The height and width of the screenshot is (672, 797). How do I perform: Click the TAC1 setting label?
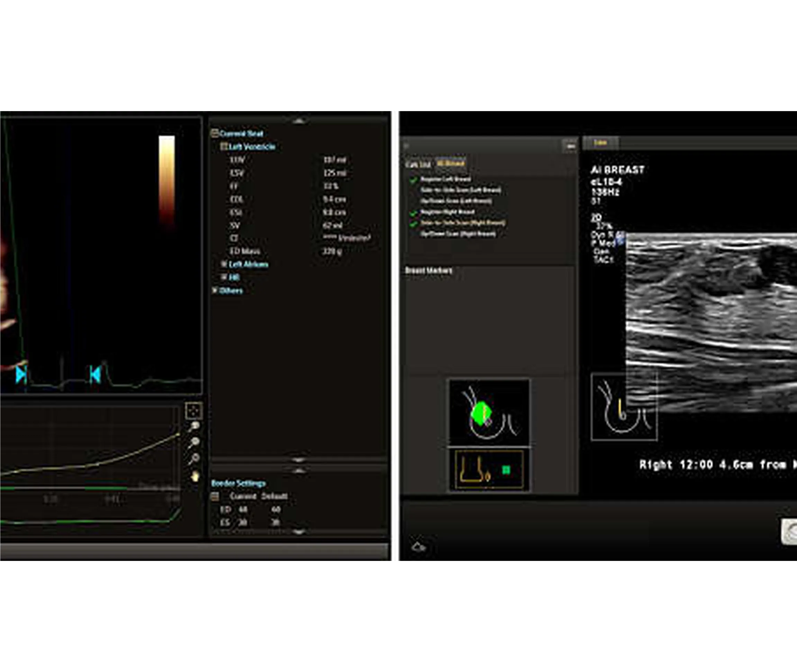(604, 260)
